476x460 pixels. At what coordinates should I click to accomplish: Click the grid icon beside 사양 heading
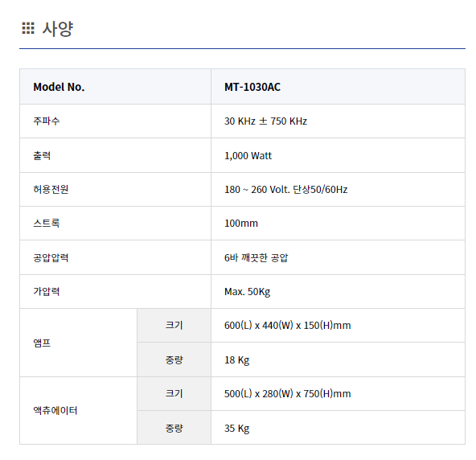click(x=28, y=28)
